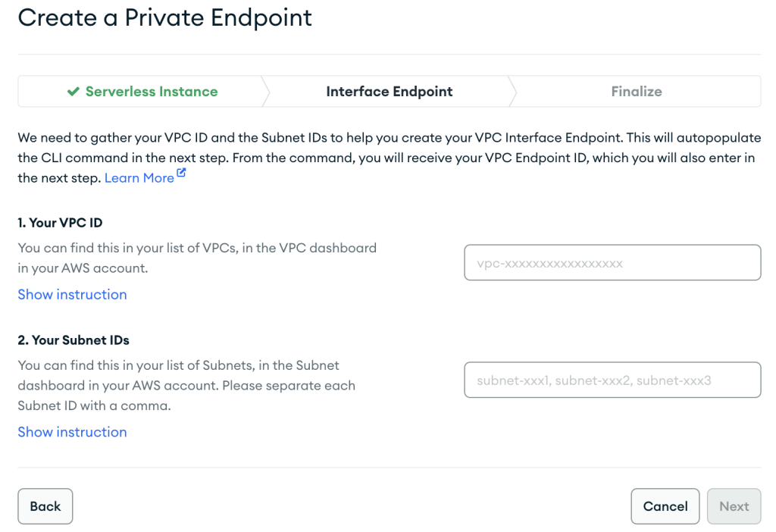Click the external link icon beside Learn More
This screenshot has width=776, height=532.
tap(180, 173)
